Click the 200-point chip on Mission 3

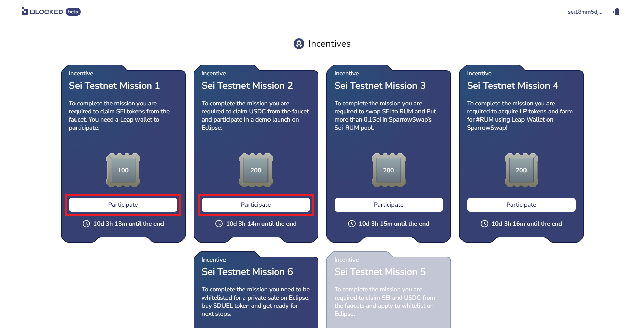(x=389, y=170)
